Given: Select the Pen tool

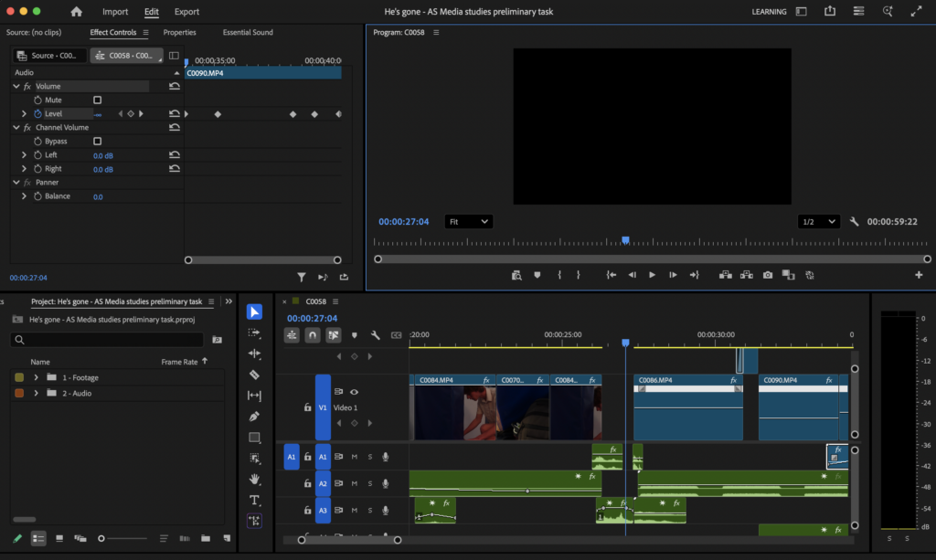Looking at the screenshot, I should coord(254,417).
